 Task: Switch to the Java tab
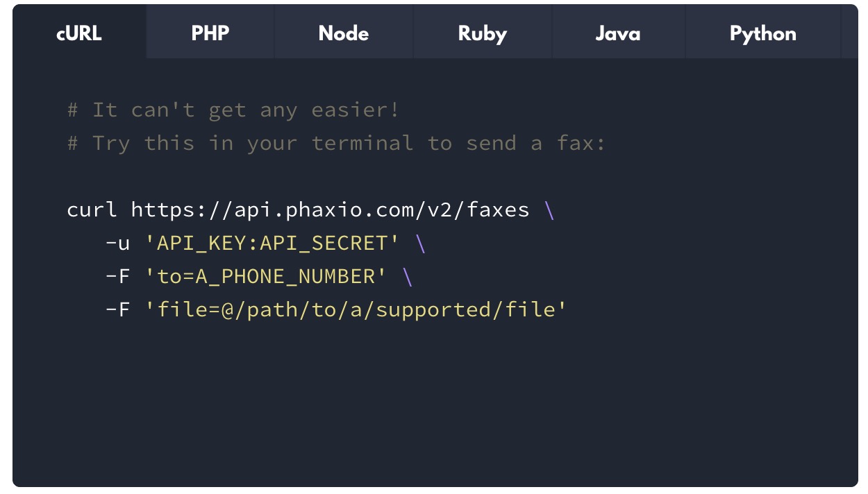coord(618,33)
